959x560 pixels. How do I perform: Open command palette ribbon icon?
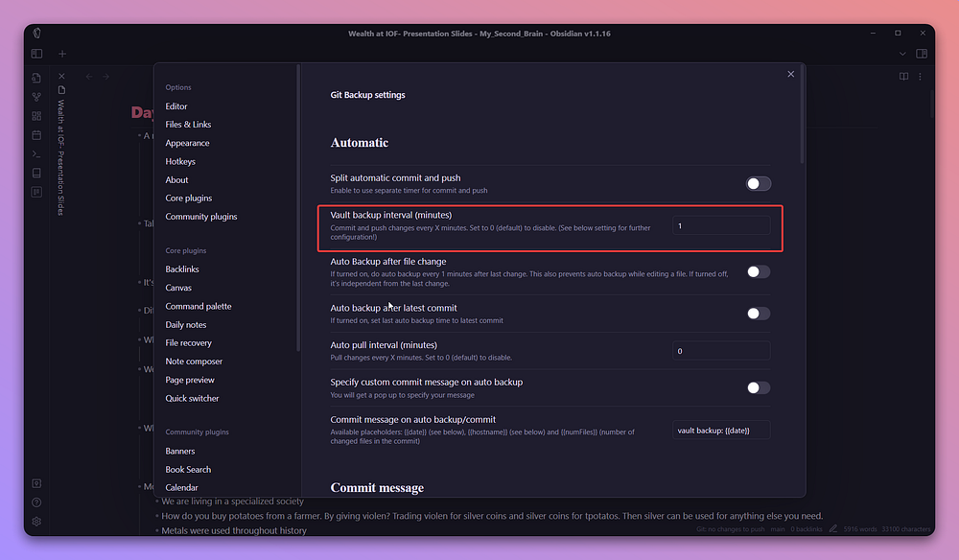pos(36,154)
